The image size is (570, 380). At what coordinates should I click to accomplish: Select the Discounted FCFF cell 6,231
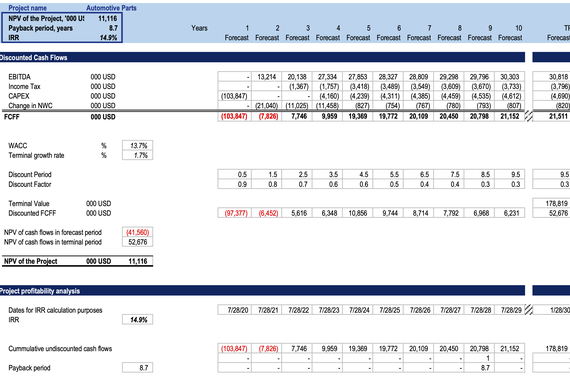(x=510, y=213)
